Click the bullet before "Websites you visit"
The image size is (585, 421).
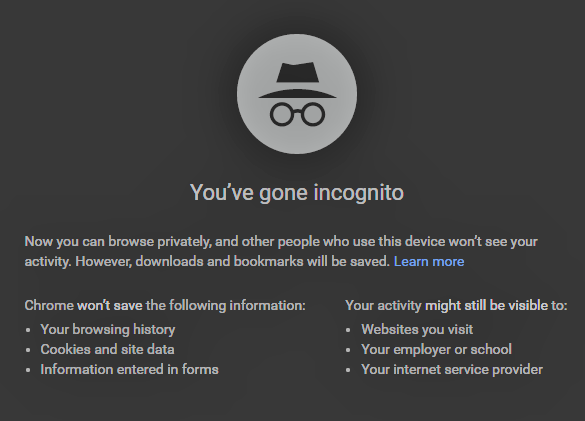click(348, 330)
